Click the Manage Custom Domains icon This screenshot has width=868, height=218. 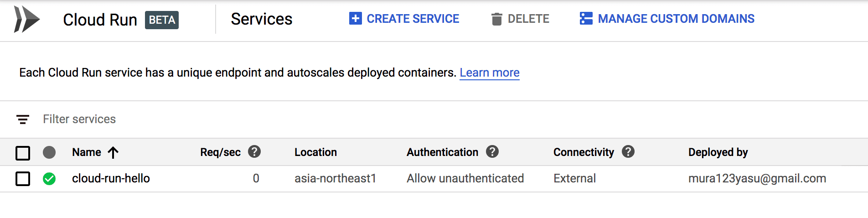click(586, 18)
